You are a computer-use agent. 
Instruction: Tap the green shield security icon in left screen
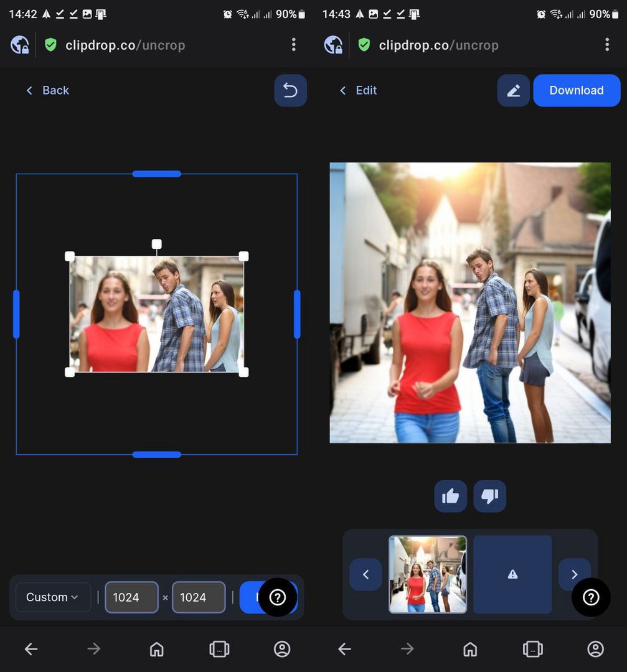[50, 45]
